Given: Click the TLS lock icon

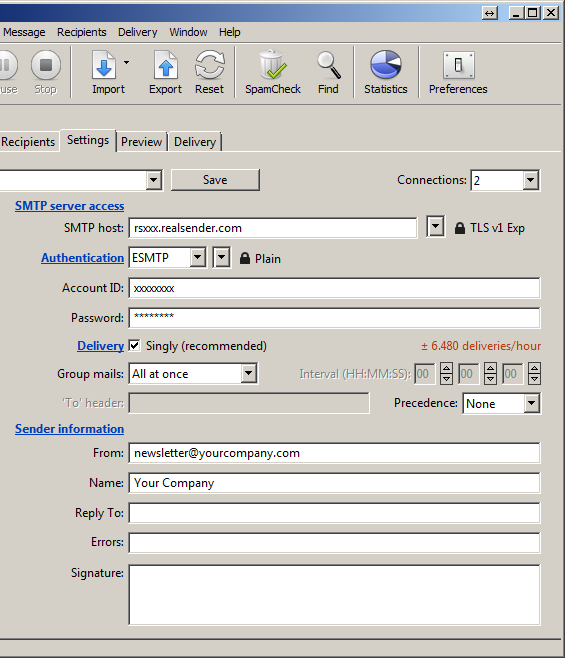Looking at the screenshot, I should pyautogui.click(x=460, y=228).
